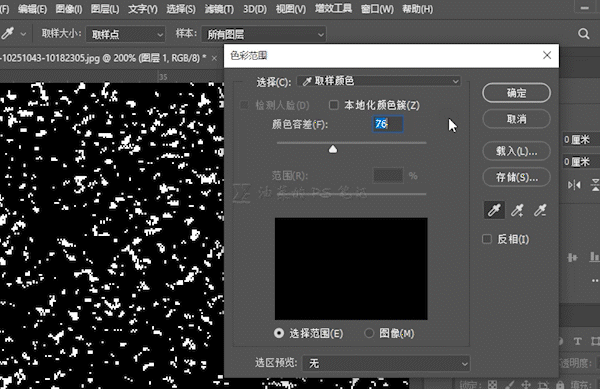Click the 取消 button
Image resolution: width=600 pixels, height=389 pixels.
pyautogui.click(x=516, y=119)
